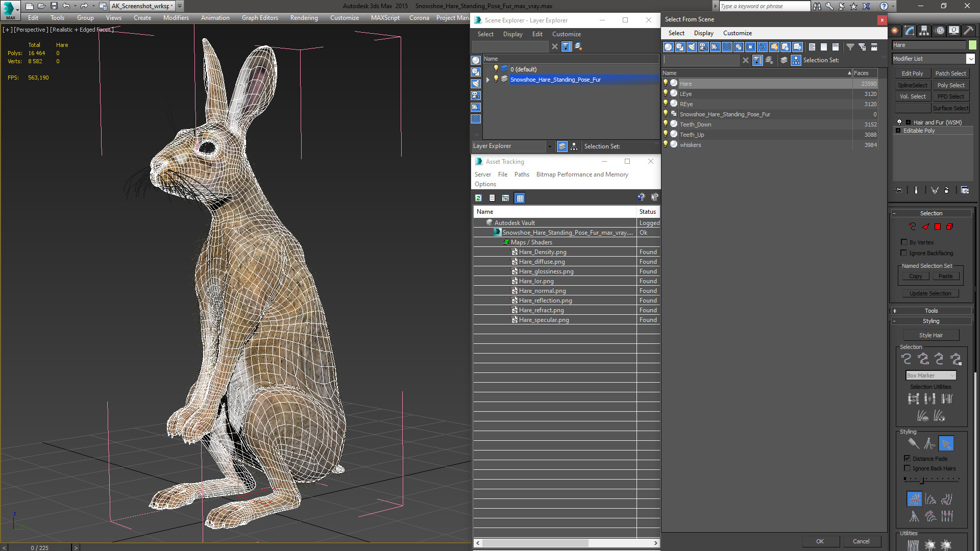Image resolution: width=980 pixels, height=551 pixels.
Task: Click the Update Selection button
Action: (930, 293)
